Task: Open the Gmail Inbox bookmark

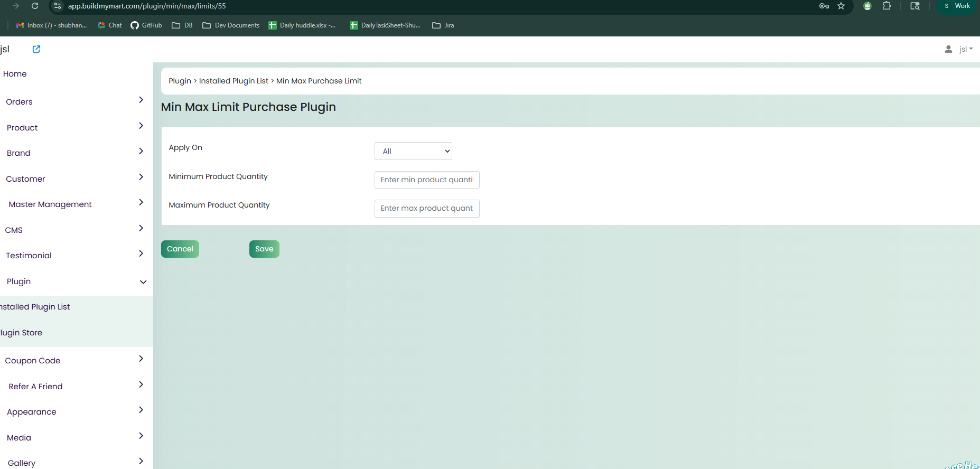Action: (x=51, y=25)
